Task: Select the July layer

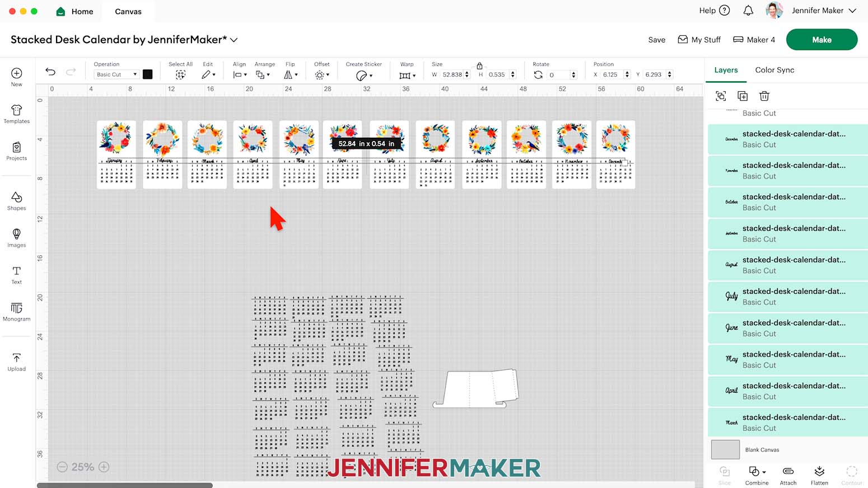Action: pyautogui.click(x=788, y=297)
